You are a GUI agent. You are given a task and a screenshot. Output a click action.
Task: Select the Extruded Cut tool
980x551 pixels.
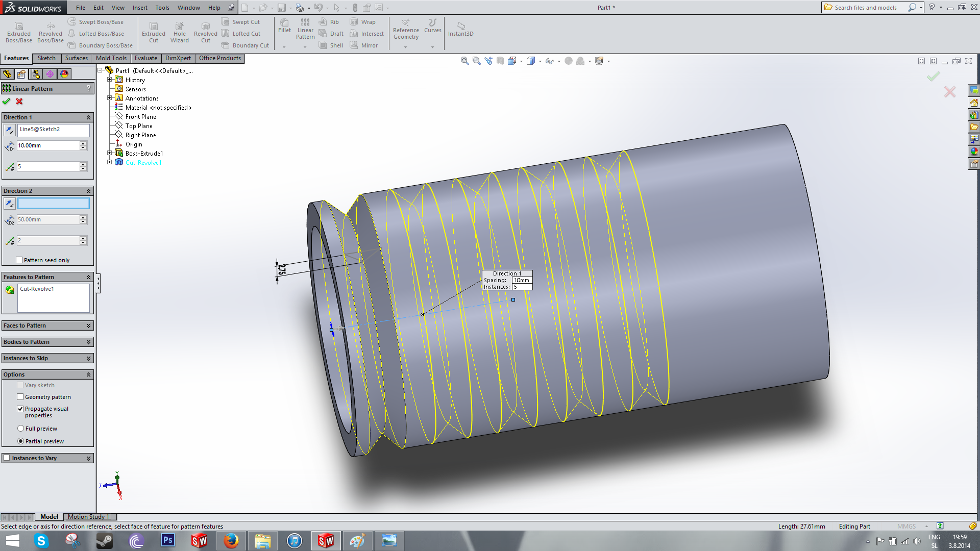click(154, 32)
